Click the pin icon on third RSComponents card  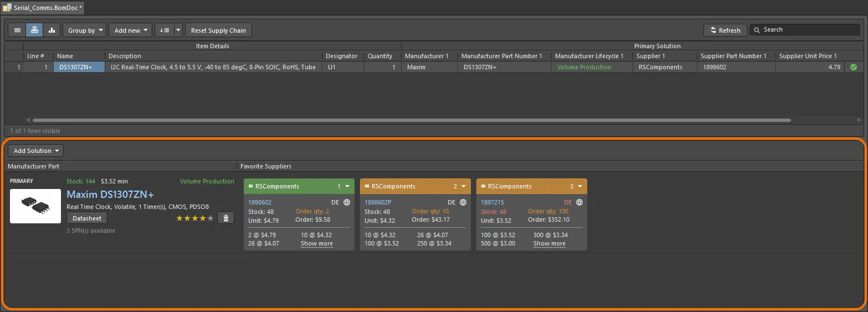pyautogui.click(x=483, y=186)
